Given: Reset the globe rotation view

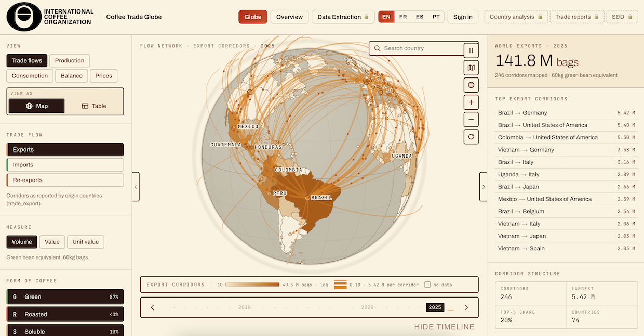Looking at the screenshot, I should (x=471, y=137).
